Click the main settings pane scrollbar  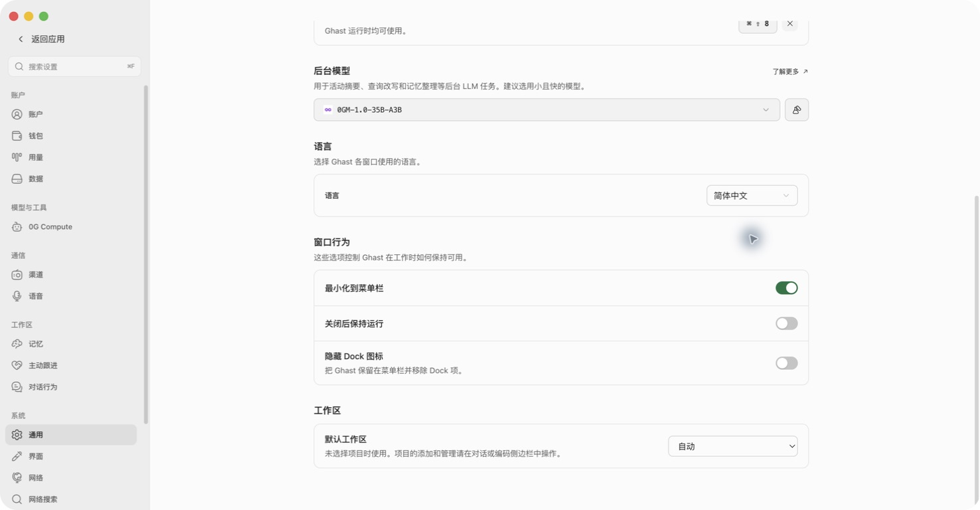click(x=976, y=349)
